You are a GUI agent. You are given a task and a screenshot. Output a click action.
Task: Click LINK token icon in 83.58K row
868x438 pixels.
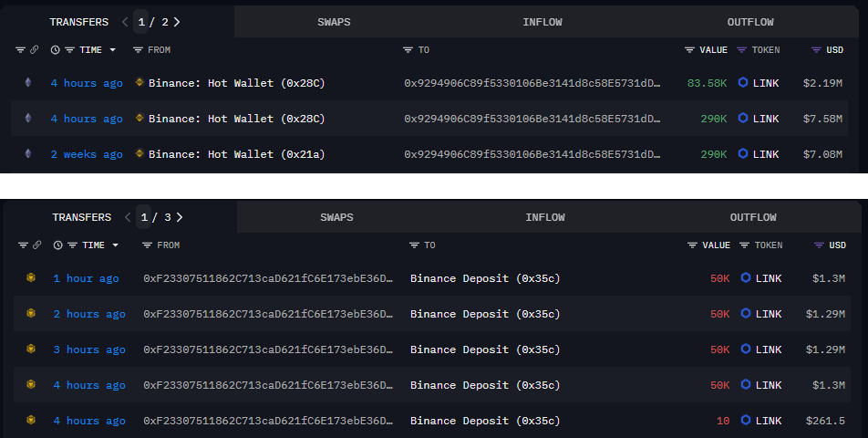click(743, 82)
